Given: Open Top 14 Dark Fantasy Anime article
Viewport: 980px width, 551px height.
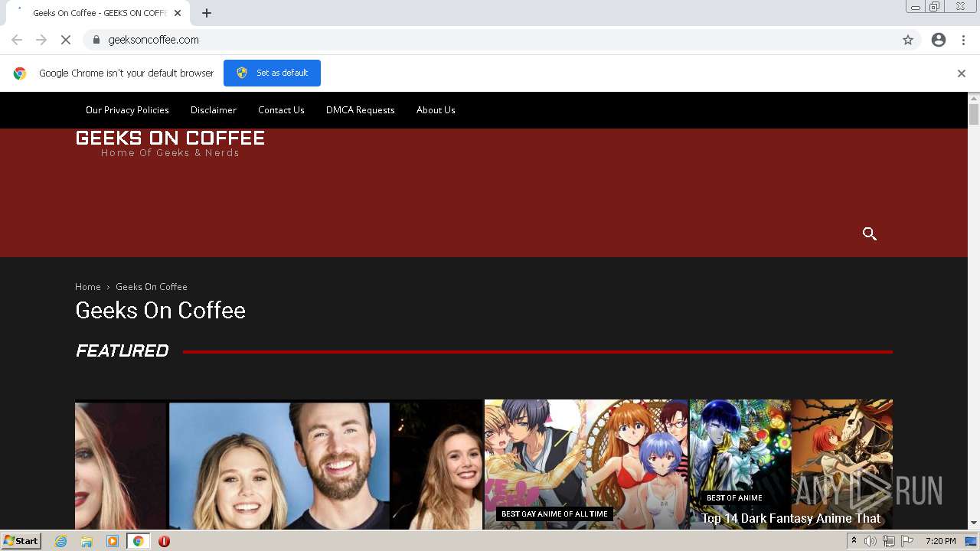Looking at the screenshot, I should pos(791,519).
